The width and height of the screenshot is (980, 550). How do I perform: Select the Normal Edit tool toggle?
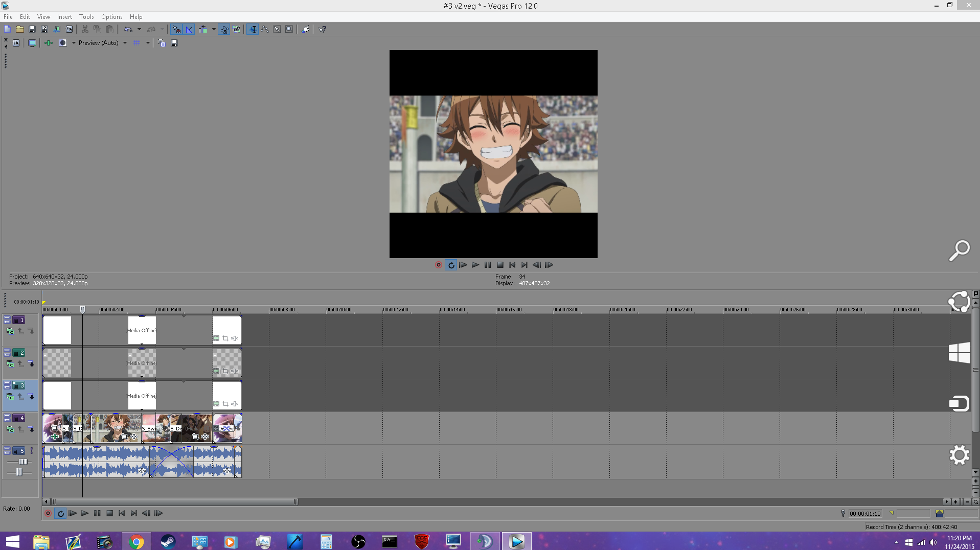click(253, 29)
